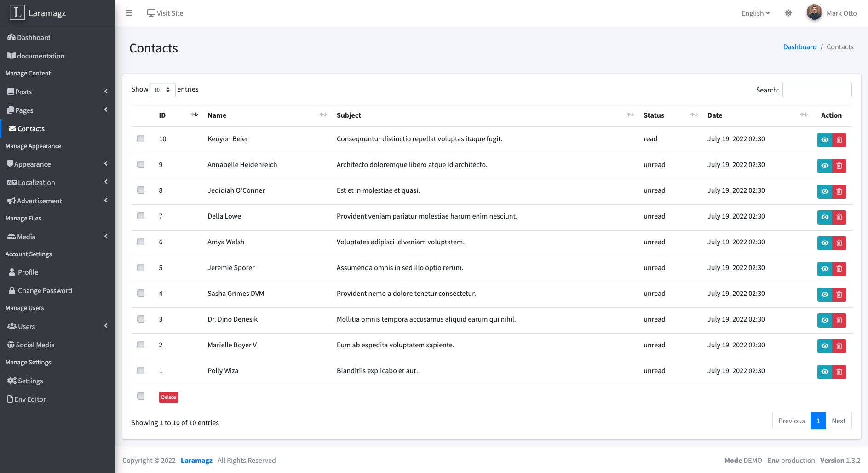The height and width of the screenshot is (473, 868).
Task: Go to the Profile page
Action: click(x=28, y=272)
